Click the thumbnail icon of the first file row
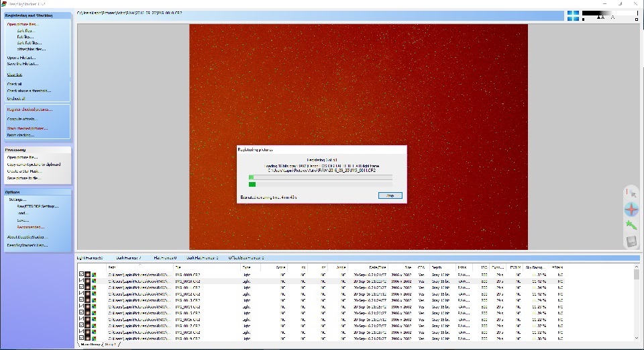Viewport: 644px width, 350px height. coord(88,274)
